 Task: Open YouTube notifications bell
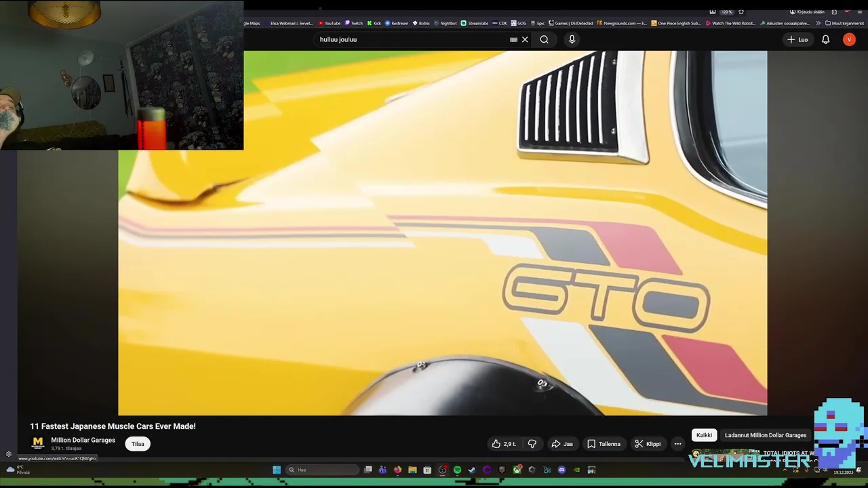pos(825,39)
